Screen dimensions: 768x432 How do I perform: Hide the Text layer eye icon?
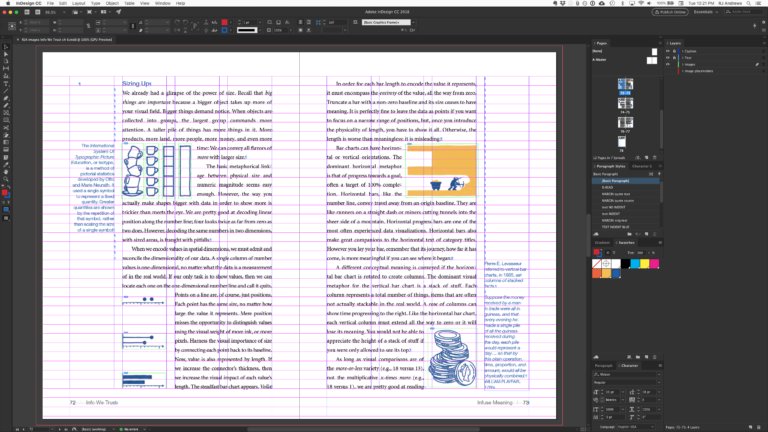point(668,58)
